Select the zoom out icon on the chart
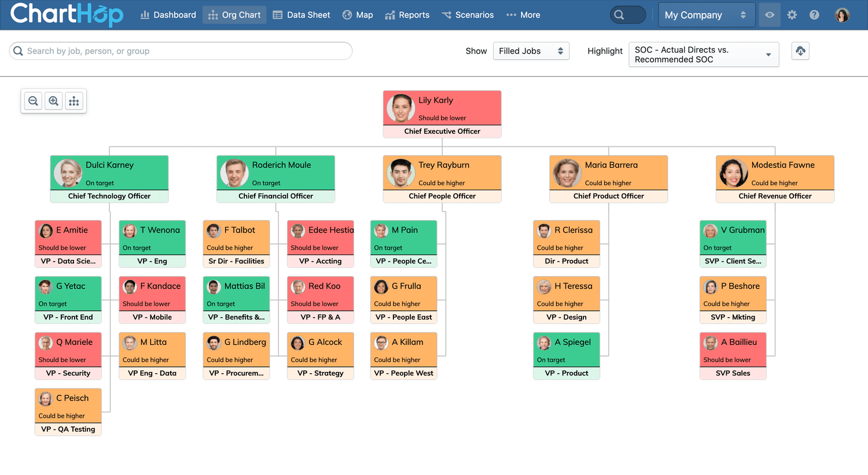This screenshot has height=475, width=868. click(x=33, y=101)
